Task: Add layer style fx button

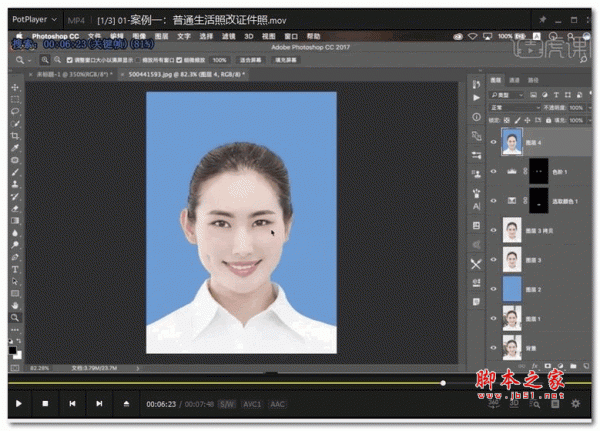Action: coord(535,366)
